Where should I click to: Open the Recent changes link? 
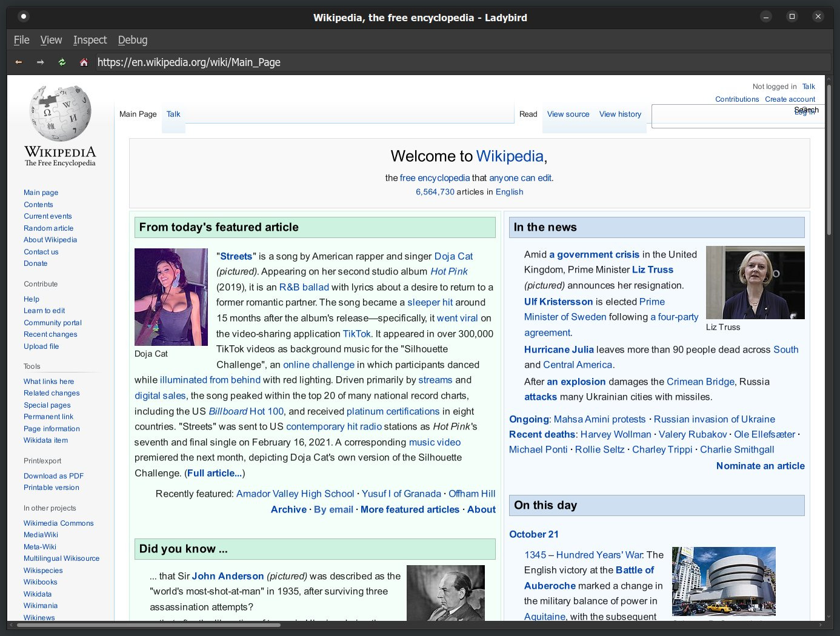click(50, 334)
